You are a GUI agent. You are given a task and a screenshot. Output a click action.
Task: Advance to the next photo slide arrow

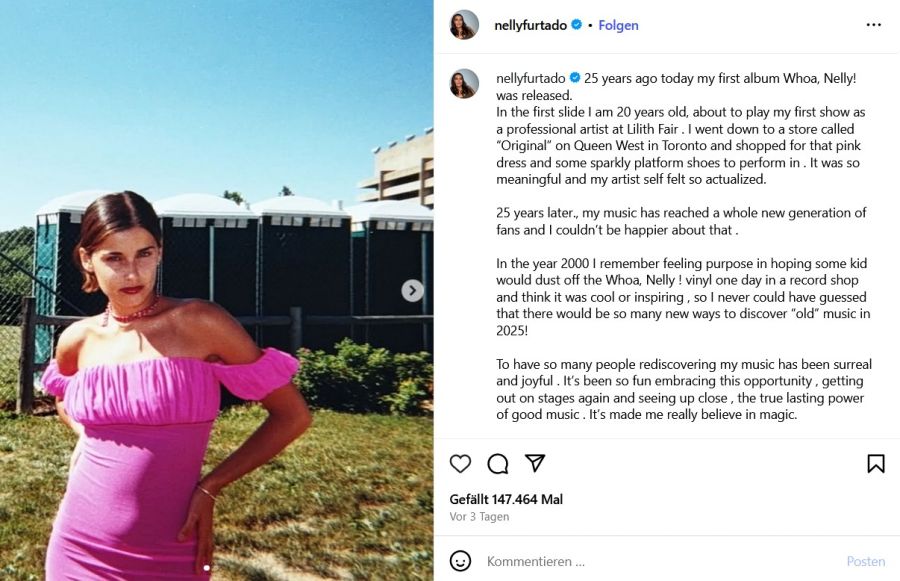point(412,290)
